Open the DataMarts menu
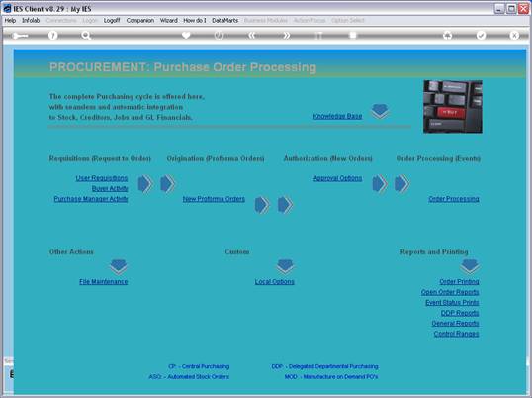The image size is (532, 398). pos(224,21)
